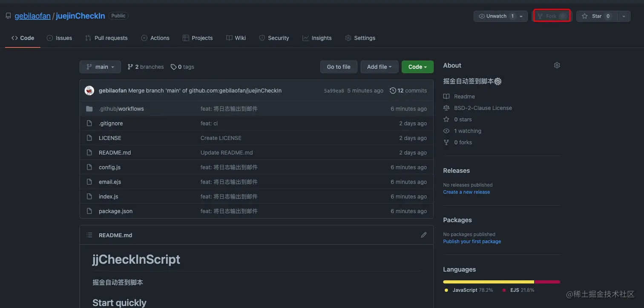The height and width of the screenshot is (308, 644).
Task: Switch to the Issues tab
Action: 59,38
